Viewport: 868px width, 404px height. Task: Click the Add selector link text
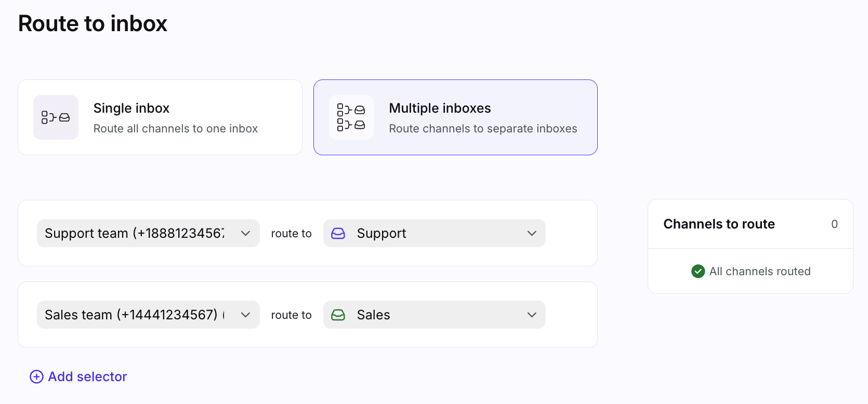pos(87,376)
